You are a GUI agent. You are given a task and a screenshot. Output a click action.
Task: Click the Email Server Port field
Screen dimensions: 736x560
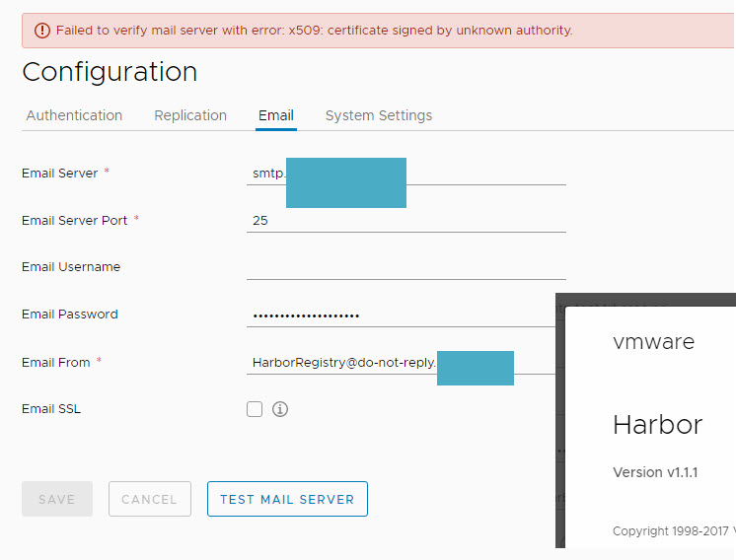[x=406, y=221]
